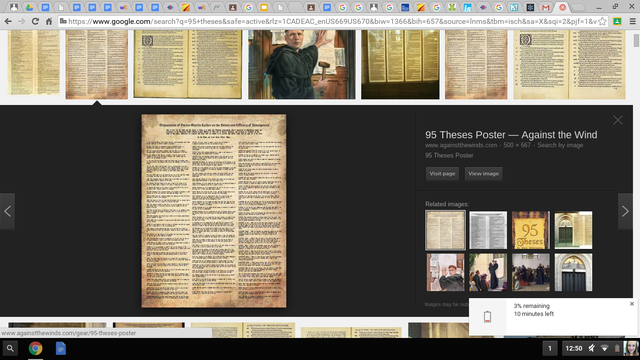
Task: Open the notification counter showing 1
Action: (x=550, y=349)
